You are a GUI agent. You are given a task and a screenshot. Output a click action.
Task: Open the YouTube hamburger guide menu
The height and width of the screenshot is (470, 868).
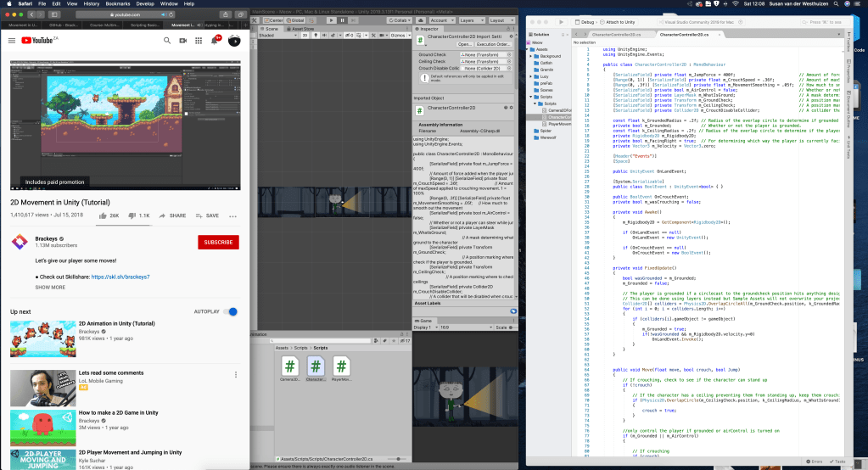[12, 40]
